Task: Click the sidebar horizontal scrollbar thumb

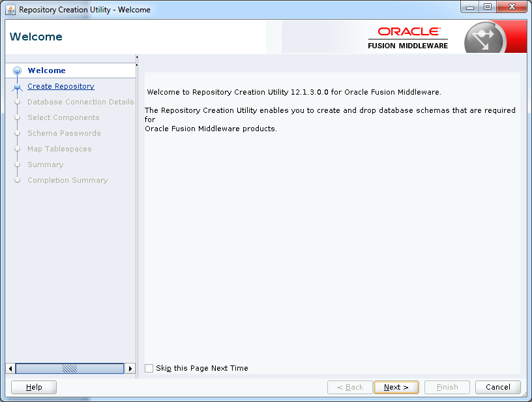Action: click(70, 368)
